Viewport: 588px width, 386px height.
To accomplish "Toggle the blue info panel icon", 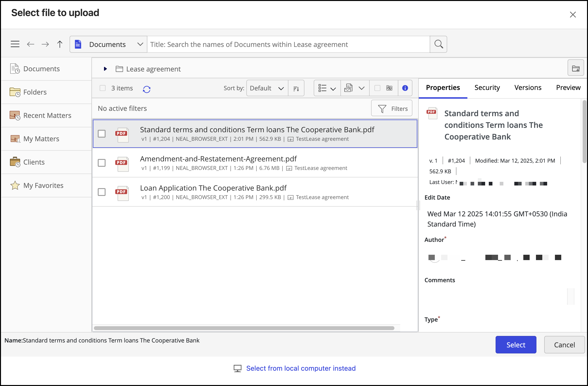I will [405, 88].
